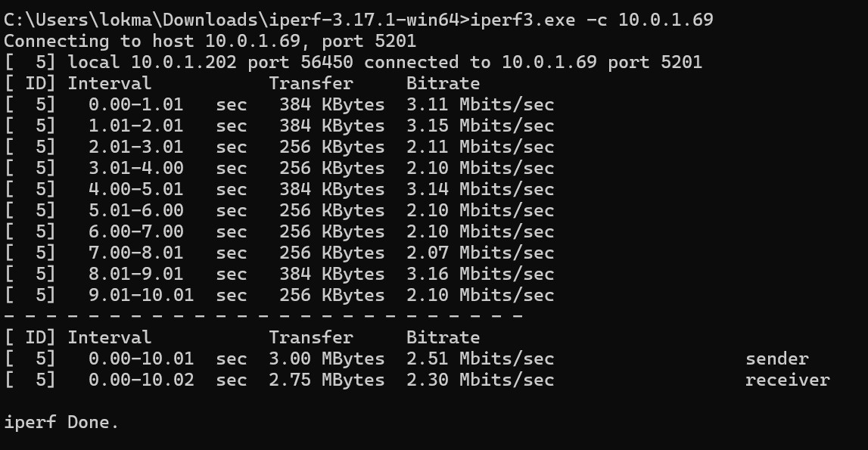This screenshot has width=868, height=450.
Task: Click the word 'sender' in summary
Action: tap(776, 358)
